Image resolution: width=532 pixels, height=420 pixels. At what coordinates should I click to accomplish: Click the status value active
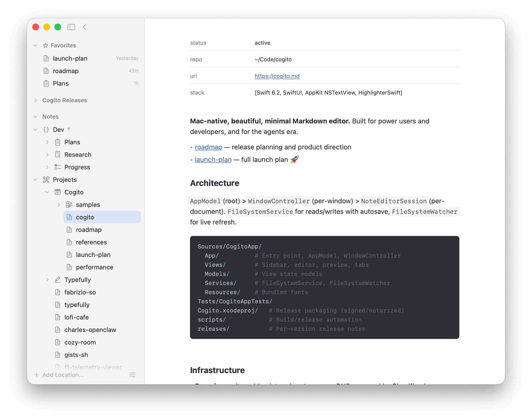pos(263,43)
